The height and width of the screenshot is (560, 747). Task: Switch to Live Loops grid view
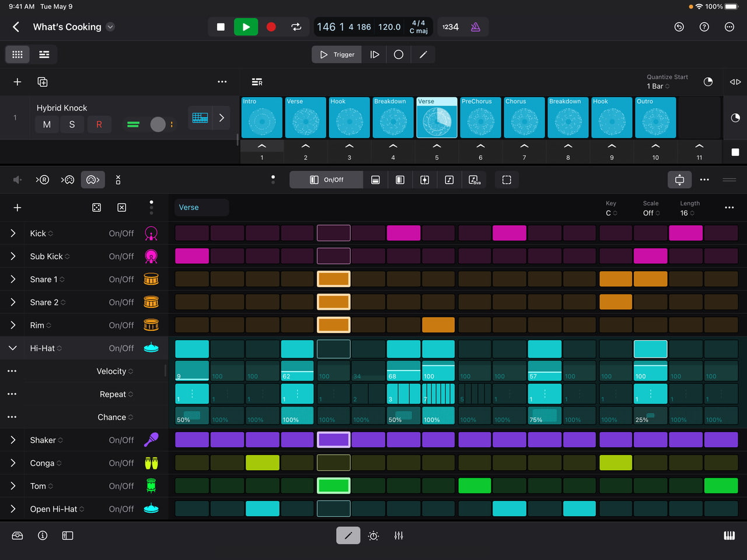click(17, 54)
